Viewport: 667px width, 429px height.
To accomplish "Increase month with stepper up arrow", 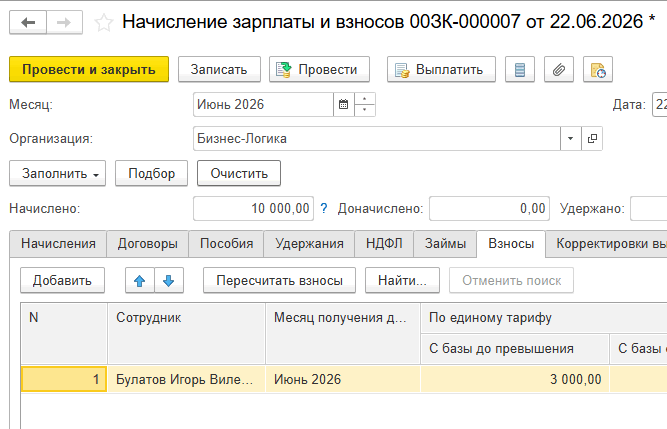I will point(365,99).
